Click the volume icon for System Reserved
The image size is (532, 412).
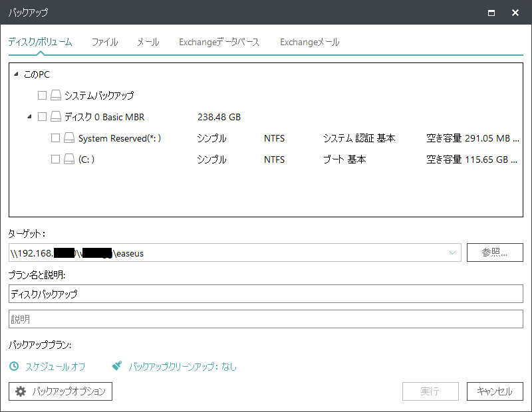coord(69,138)
